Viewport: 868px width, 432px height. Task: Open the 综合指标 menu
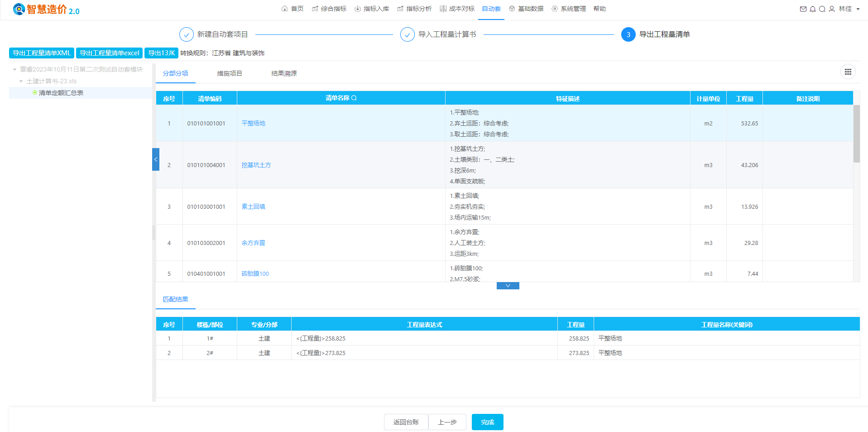click(334, 9)
